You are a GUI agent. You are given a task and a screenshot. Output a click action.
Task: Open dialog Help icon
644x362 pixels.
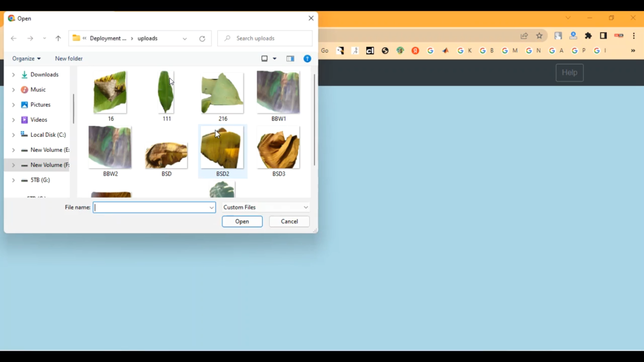pos(307,59)
